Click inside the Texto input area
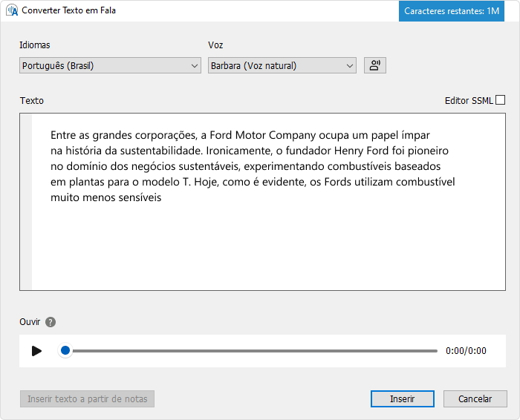The height and width of the screenshot is (420, 520). (262, 202)
